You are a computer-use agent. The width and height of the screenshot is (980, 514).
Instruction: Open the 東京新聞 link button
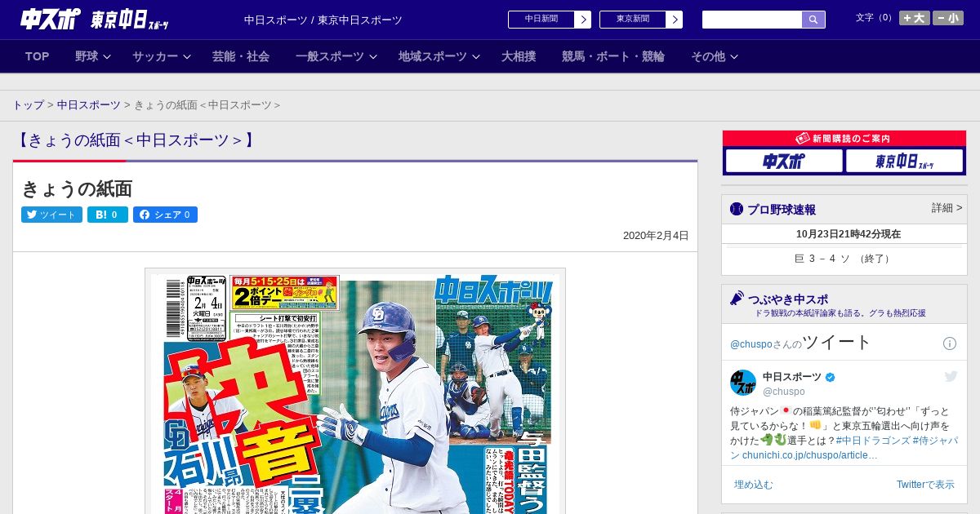[632, 20]
